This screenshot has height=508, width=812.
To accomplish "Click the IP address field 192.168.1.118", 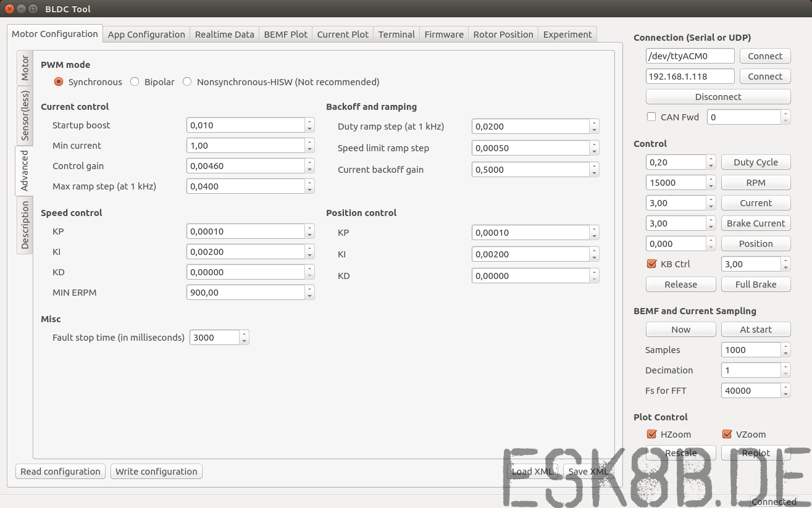I will click(x=690, y=77).
